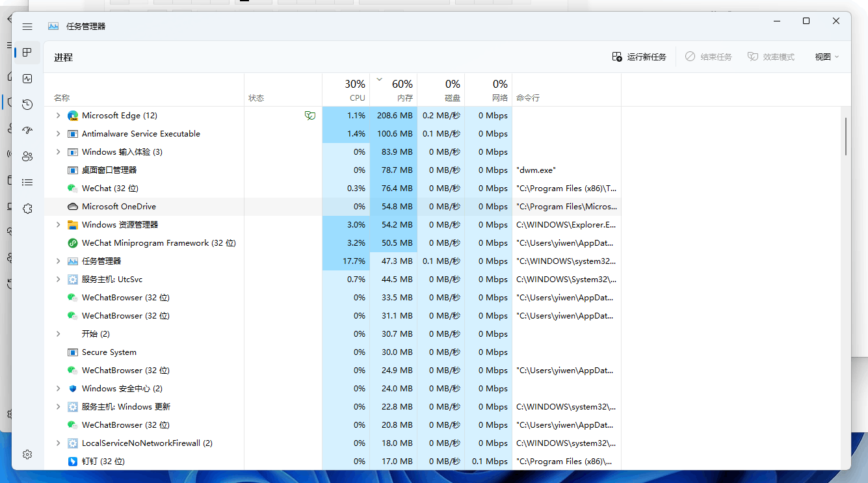Expand the Windows 资源管理器 process group
This screenshot has height=483, width=868.
tap(58, 225)
